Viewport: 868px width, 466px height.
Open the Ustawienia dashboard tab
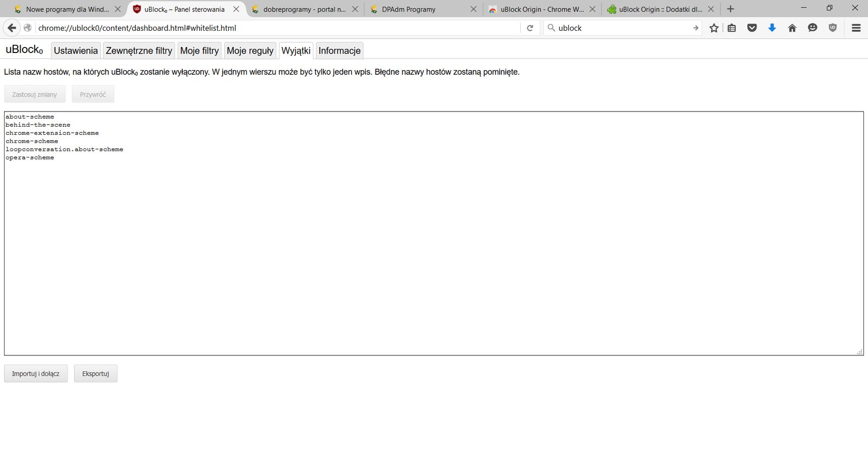[76, 50]
